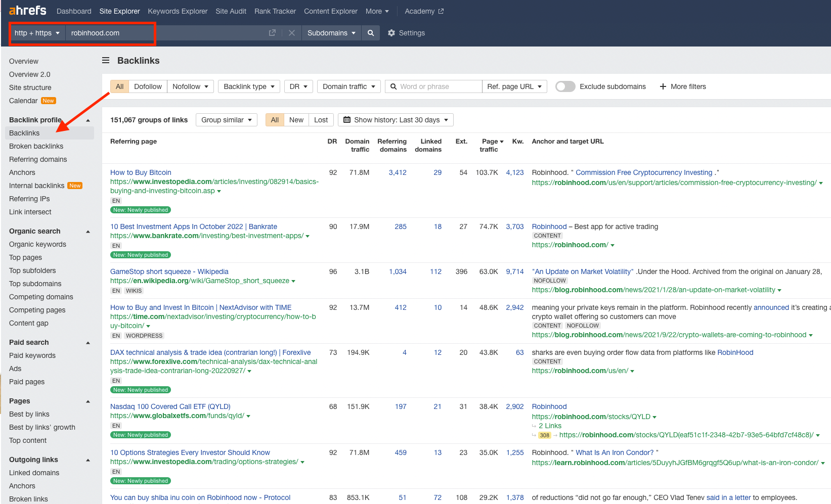Select the Lost links filter
This screenshot has width=831, height=504.
point(321,120)
